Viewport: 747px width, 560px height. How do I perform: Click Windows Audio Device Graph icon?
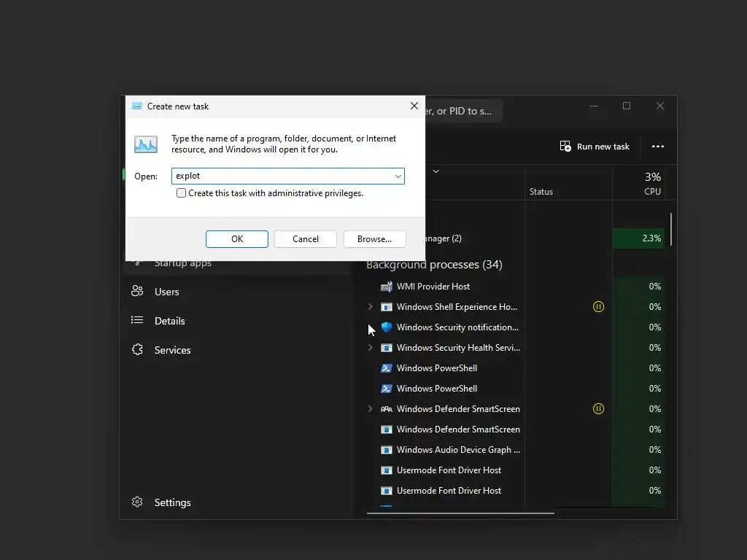pos(387,449)
